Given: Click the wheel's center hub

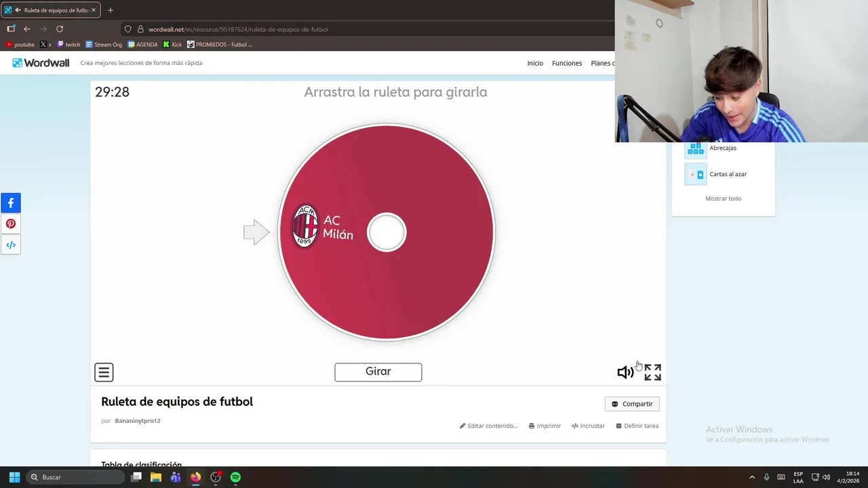Looking at the screenshot, I should point(387,232).
